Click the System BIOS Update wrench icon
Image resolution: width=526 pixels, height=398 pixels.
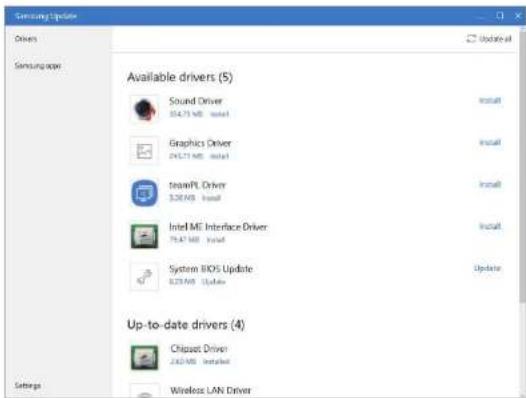coord(144,277)
